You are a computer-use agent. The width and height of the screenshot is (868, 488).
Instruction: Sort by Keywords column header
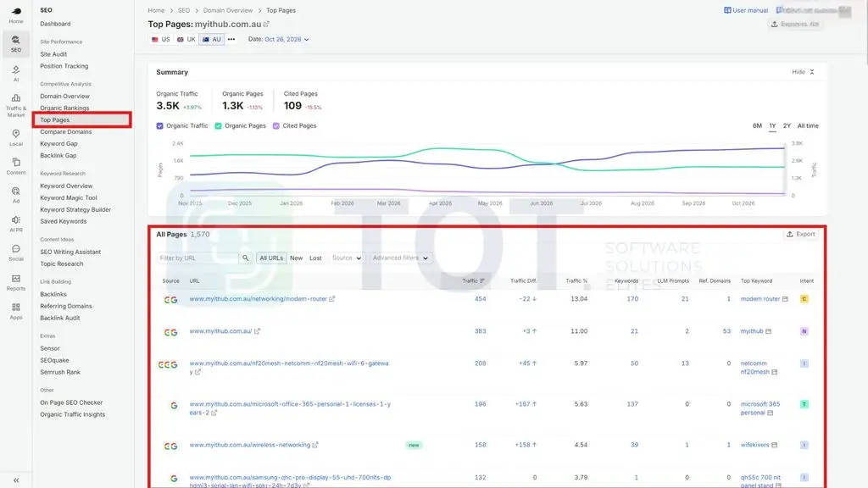[x=626, y=281]
